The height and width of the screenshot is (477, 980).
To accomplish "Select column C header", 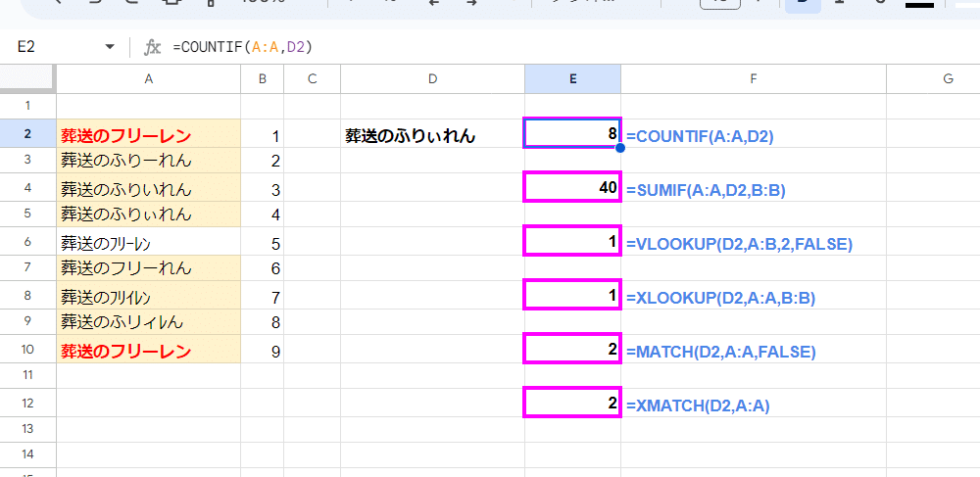I will point(313,78).
